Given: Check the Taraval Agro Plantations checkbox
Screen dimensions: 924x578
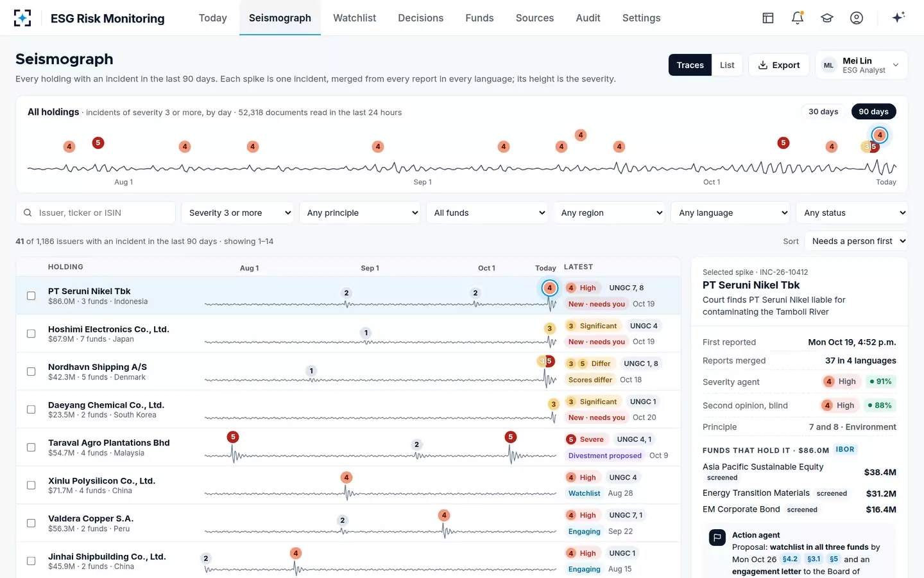Looking at the screenshot, I should [31, 447].
